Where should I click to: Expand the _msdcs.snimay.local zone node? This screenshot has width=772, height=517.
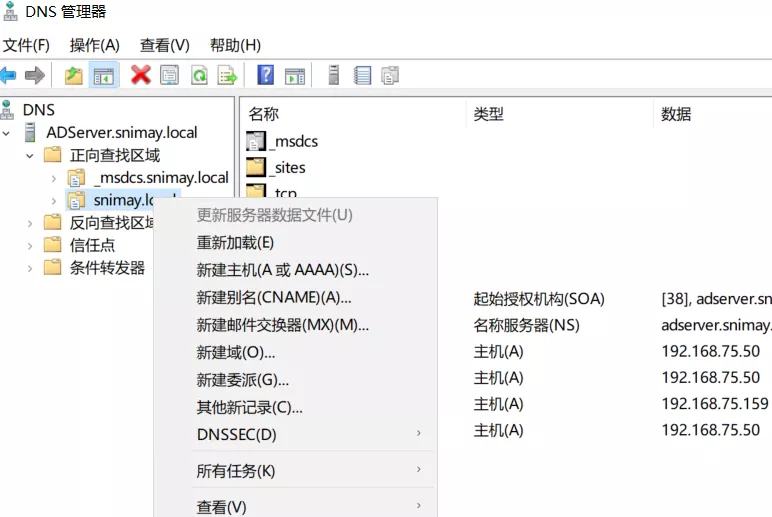(x=53, y=178)
